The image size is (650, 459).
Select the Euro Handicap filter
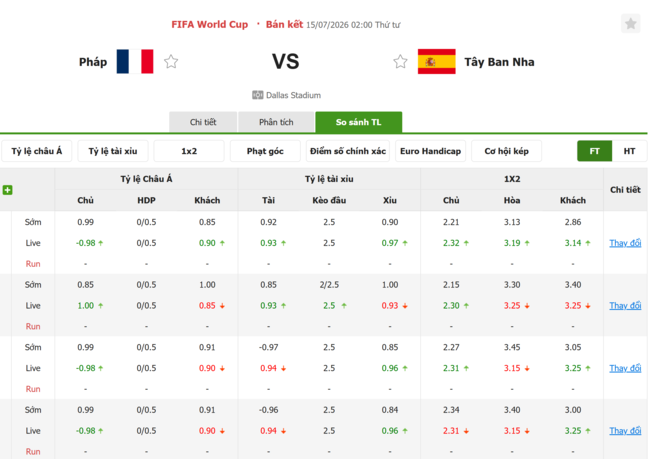[430, 151]
